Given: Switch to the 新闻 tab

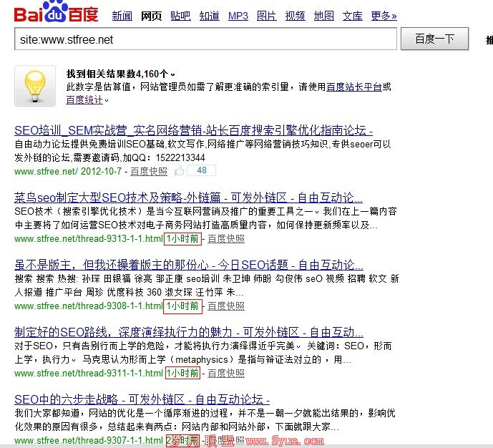Looking at the screenshot, I should (122, 16).
